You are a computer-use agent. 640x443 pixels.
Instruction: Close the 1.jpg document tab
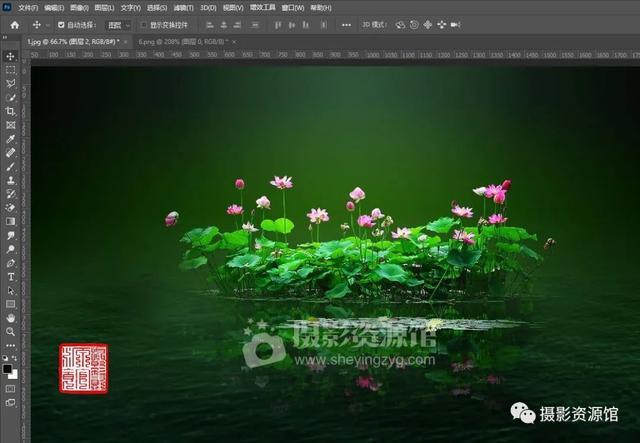pos(125,42)
